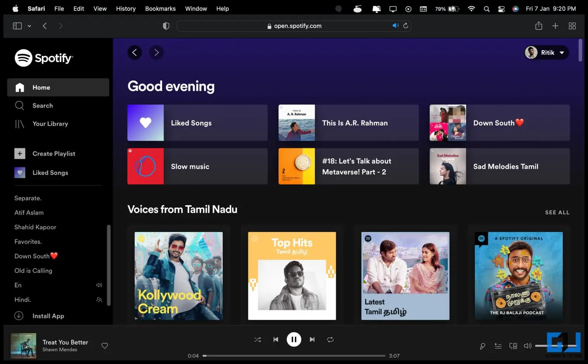This screenshot has width=588, height=364.
Task: Open the Slow music card
Action: (198, 166)
